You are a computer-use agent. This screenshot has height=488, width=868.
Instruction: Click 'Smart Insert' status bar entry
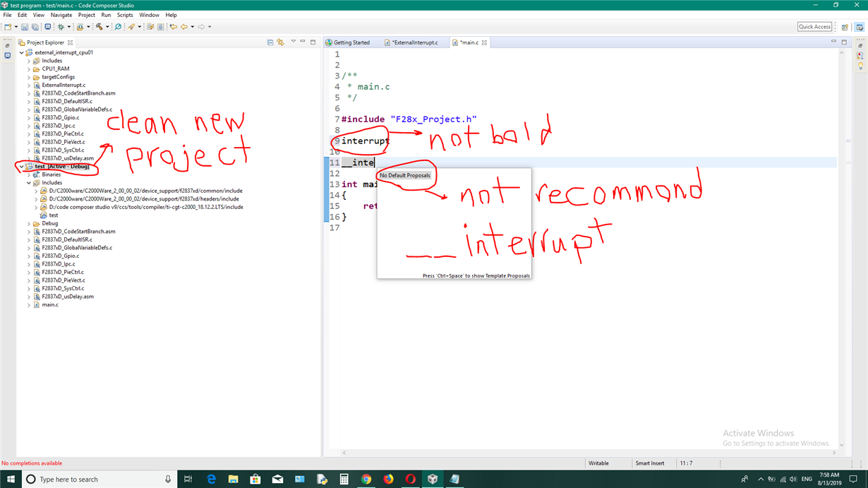(649, 463)
